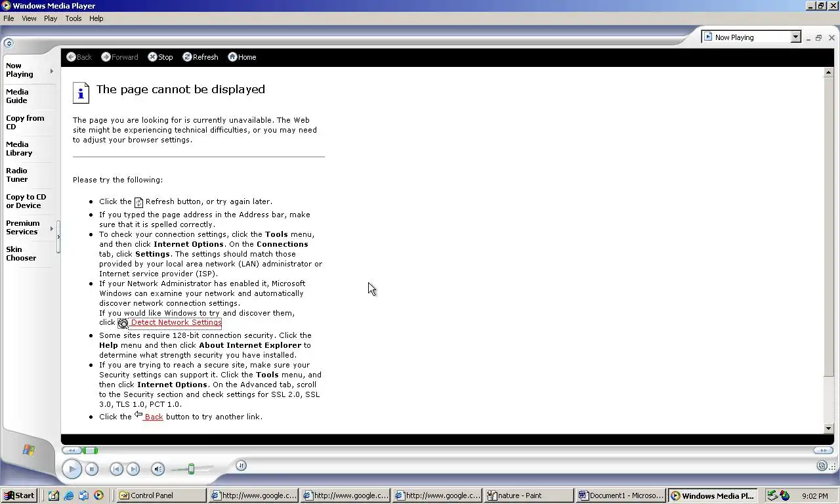Click the scrollbar down arrow
Screen dimensions: 840x504
point(828,428)
